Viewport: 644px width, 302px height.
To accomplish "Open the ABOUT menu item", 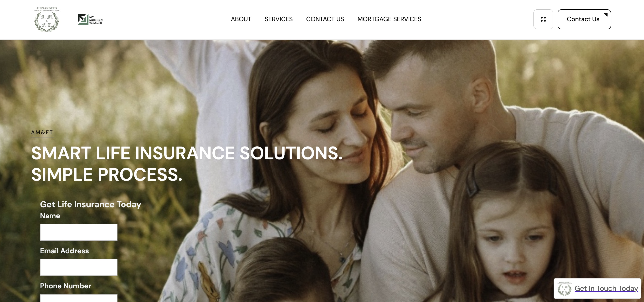I will (x=241, y=19).
